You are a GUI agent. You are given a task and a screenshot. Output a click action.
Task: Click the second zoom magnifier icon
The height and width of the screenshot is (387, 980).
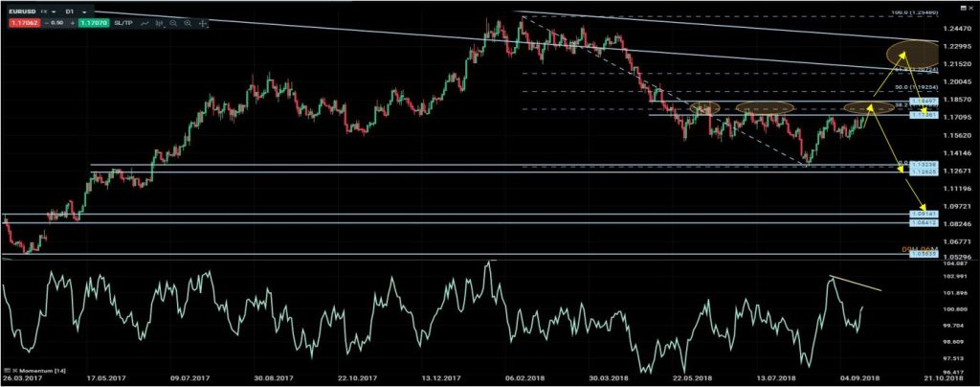(x=188, y=23)
